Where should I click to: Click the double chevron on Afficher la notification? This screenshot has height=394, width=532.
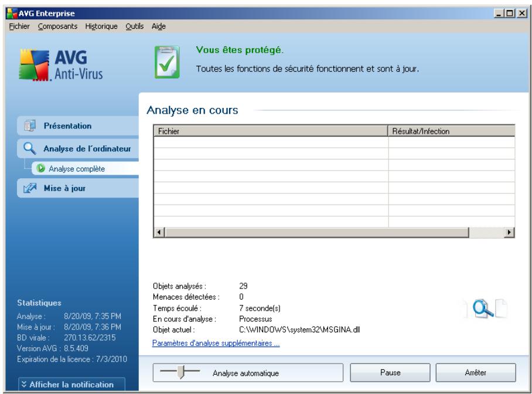point(24,384)
